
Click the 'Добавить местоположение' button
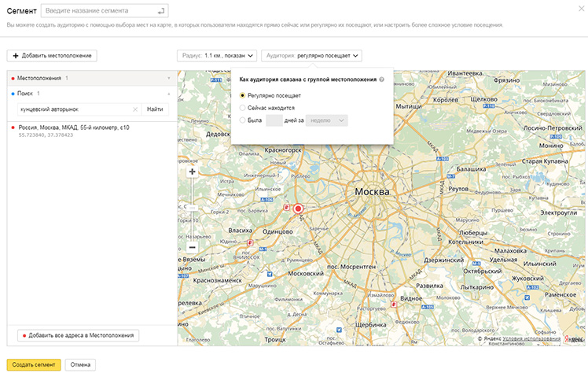coord(52,56)
